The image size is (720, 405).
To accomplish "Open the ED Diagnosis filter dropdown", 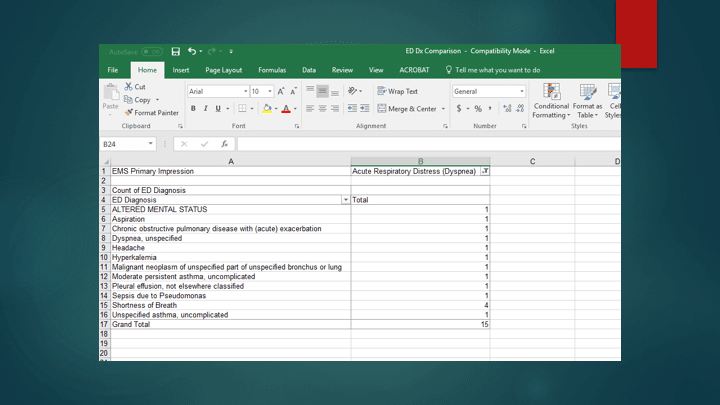I will point(346,200).
